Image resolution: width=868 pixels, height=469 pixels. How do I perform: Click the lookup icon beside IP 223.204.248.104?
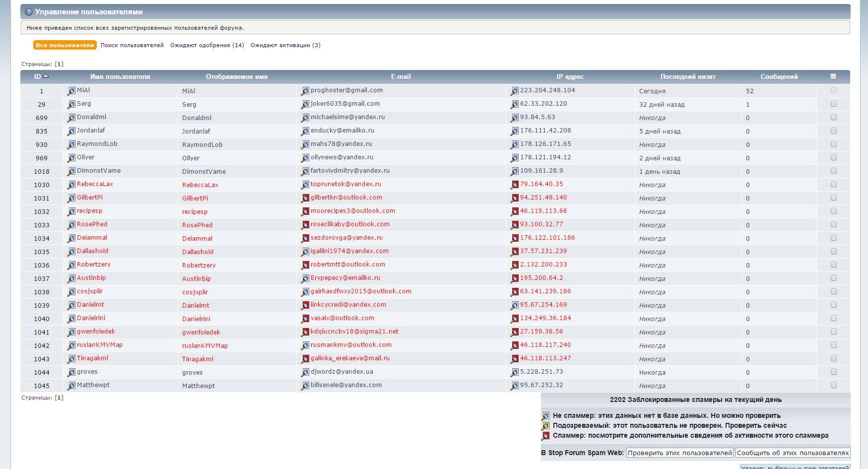click(515, 91)
